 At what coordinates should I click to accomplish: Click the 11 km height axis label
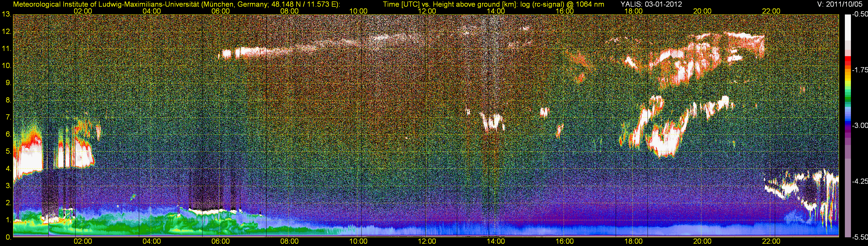coord(6,49)
